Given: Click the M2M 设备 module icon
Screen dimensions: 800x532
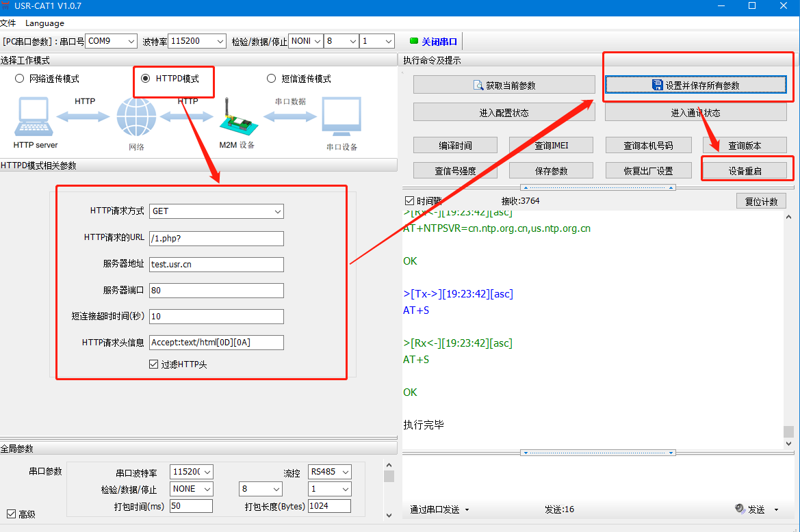Looking at the screenshot, I should tap(237, 117).
